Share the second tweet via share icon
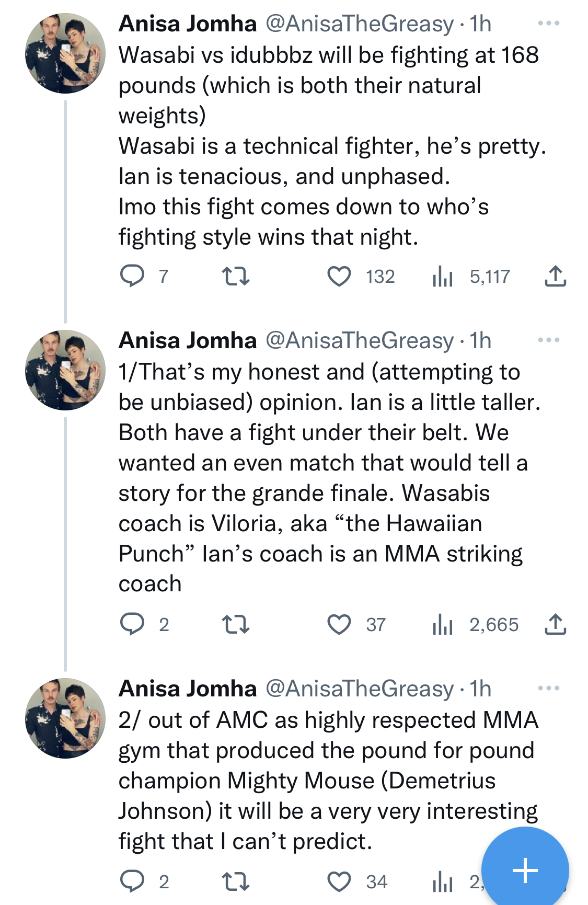Screen dimensions: 588x905 point(555,624)
